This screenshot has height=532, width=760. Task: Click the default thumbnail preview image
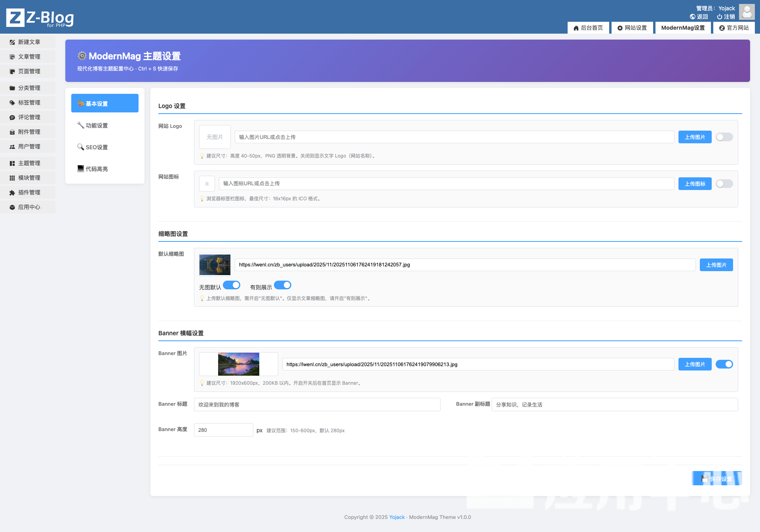[x=215, y=264]
